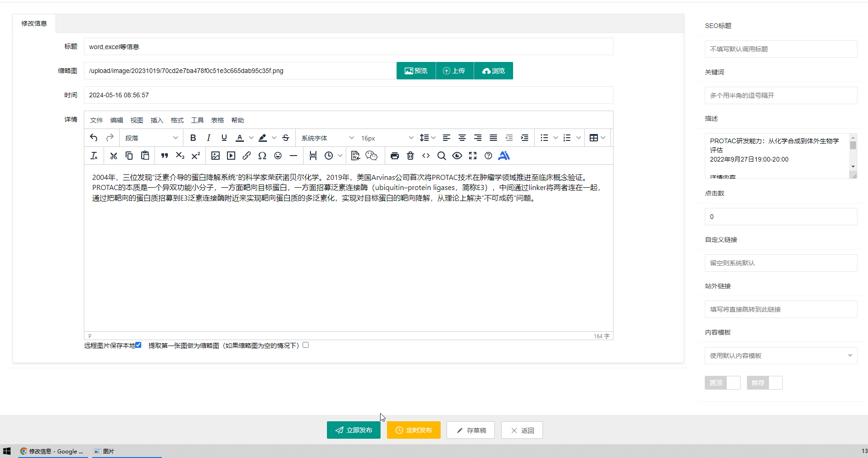Viewport: 868px width, 458px height.
Task: Align text to the left
Action: pos(447,138)
